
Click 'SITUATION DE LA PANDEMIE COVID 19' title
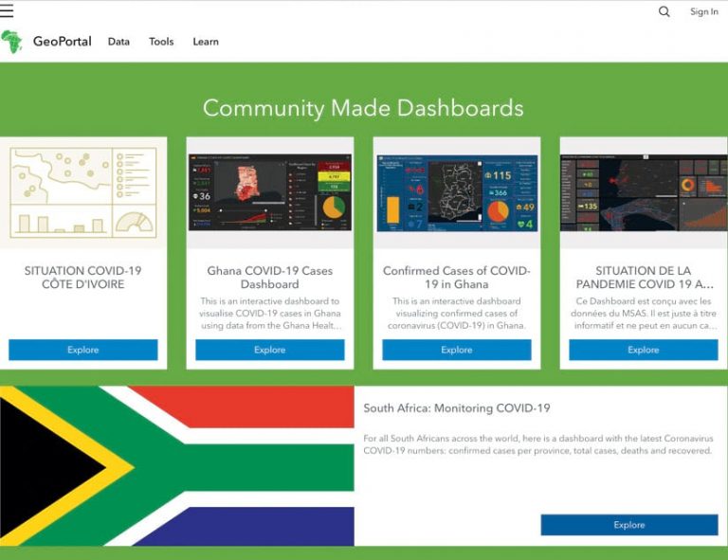[x=644, y=278]
